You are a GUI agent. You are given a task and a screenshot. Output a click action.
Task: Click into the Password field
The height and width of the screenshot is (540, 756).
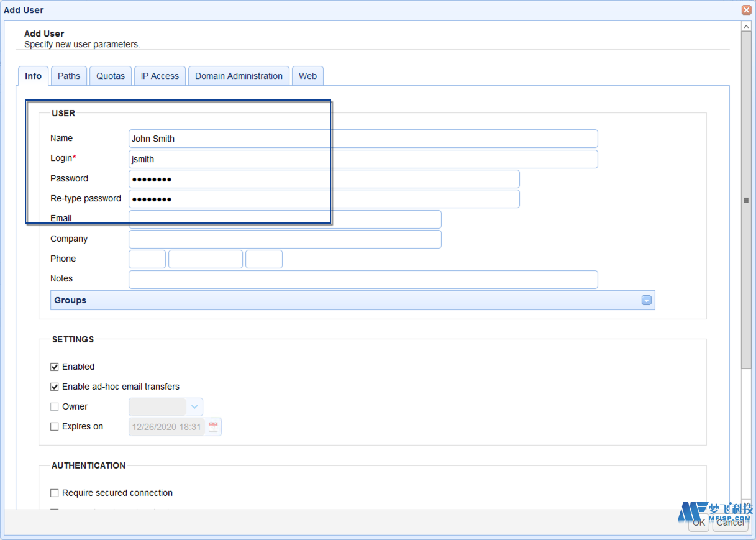(324, 179)
